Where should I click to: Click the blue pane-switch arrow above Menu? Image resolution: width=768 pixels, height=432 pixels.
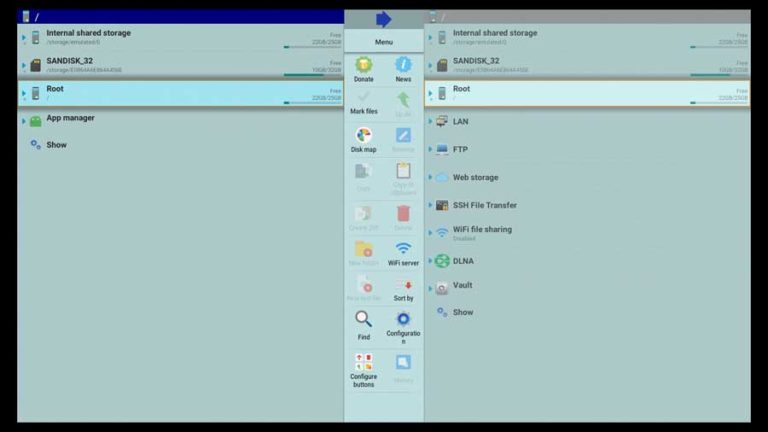point(384,20)
